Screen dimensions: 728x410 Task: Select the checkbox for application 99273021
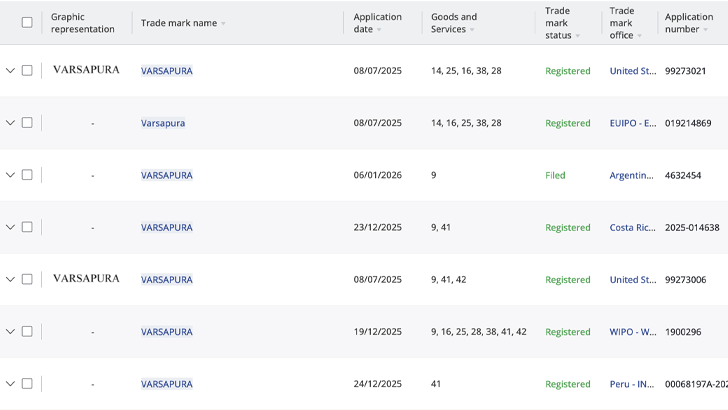pyautogui.click(x=27, y=70)
